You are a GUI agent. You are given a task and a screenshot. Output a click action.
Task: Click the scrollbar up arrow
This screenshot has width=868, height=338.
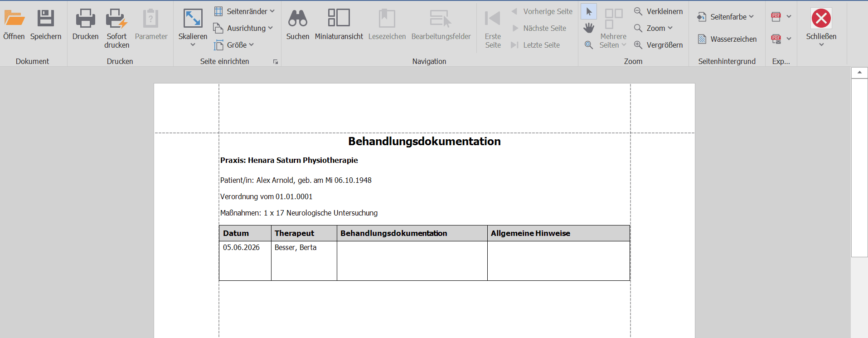coord(859,73)
